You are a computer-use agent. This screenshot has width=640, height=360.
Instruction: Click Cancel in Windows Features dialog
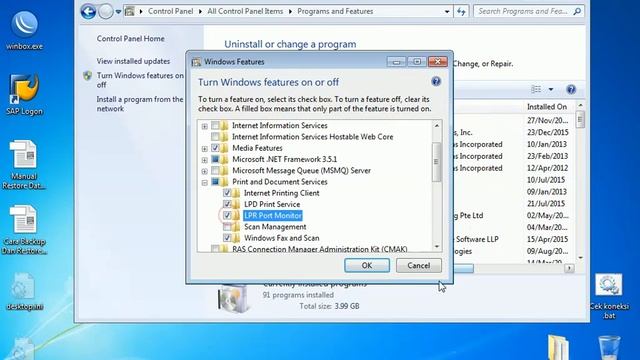click(419, 265)
